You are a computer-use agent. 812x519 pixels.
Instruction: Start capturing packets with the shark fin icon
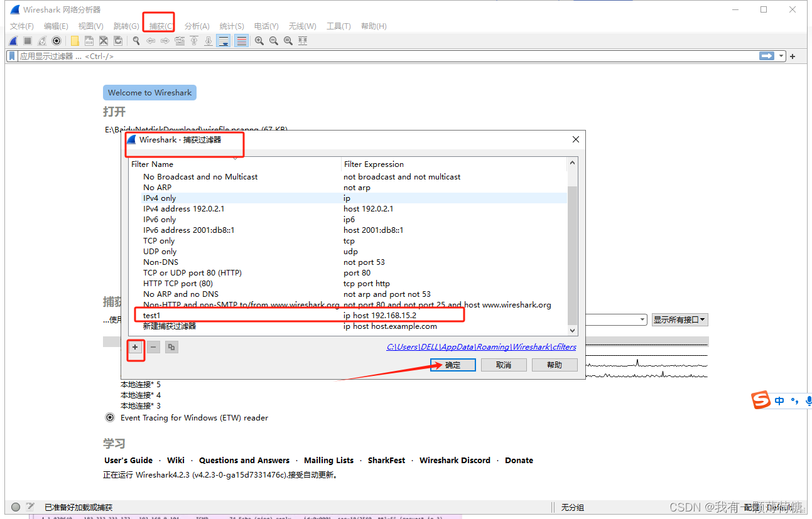coord(13,41)
